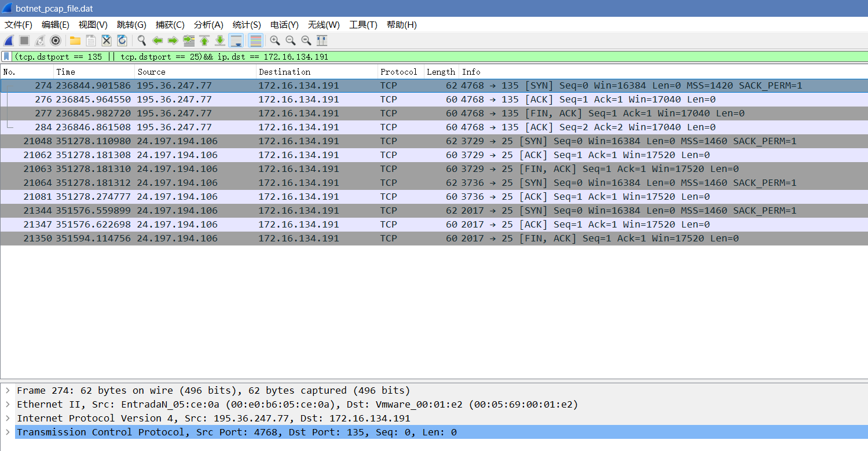Click the Frame 274 bytes on wire text
The height and width of the screenshot is (451, 868).
[213, 390]
